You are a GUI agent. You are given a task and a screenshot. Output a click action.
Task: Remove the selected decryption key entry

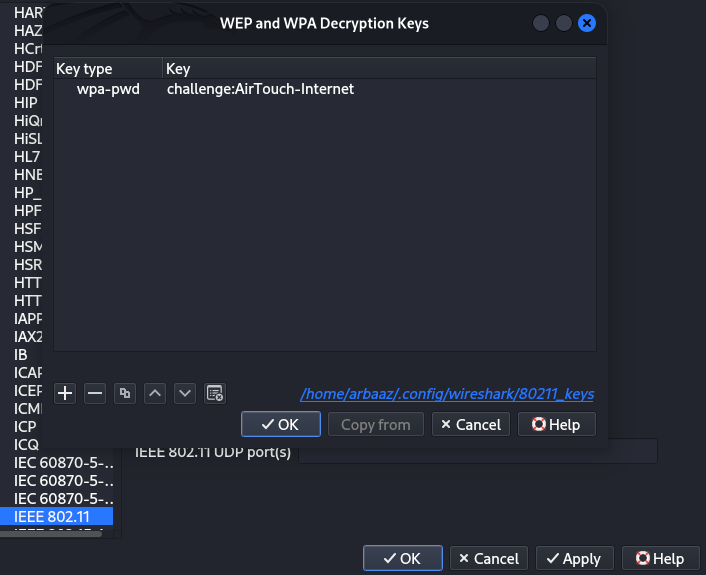(95, 393)
